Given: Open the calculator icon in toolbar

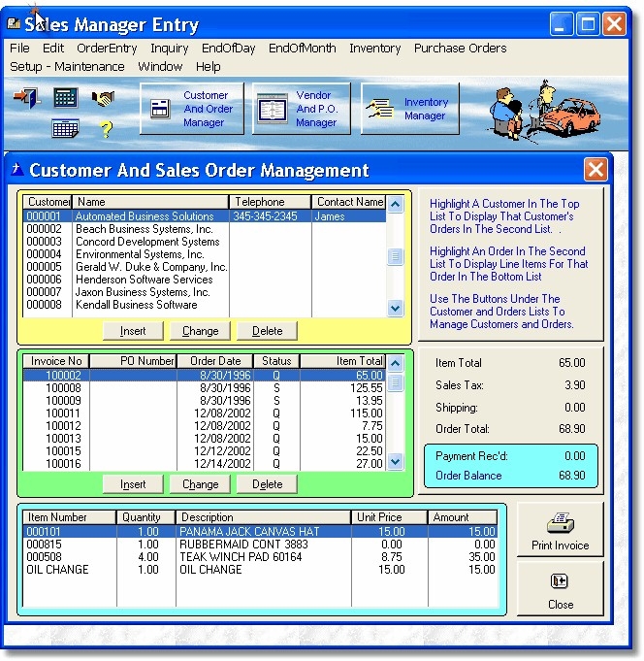Looking at the screenshot, I should tap(66, 98).
